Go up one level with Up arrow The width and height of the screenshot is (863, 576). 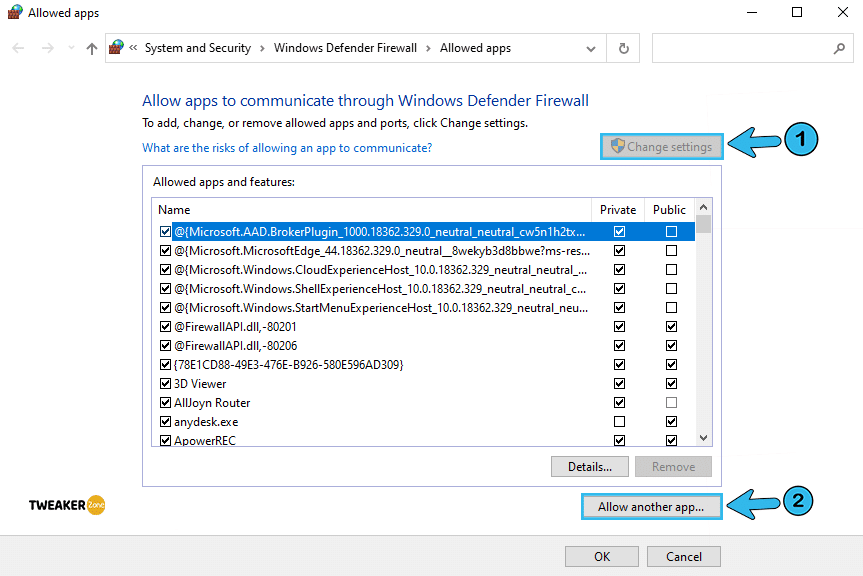click(91, 48)
